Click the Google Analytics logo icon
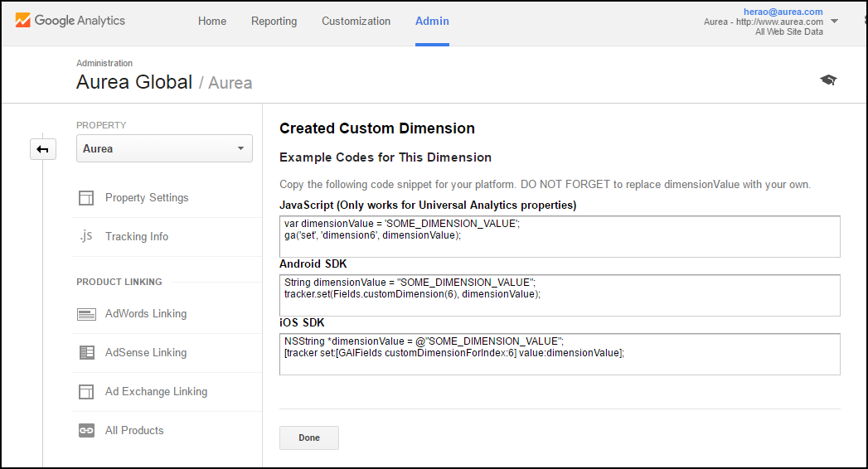 22,21
